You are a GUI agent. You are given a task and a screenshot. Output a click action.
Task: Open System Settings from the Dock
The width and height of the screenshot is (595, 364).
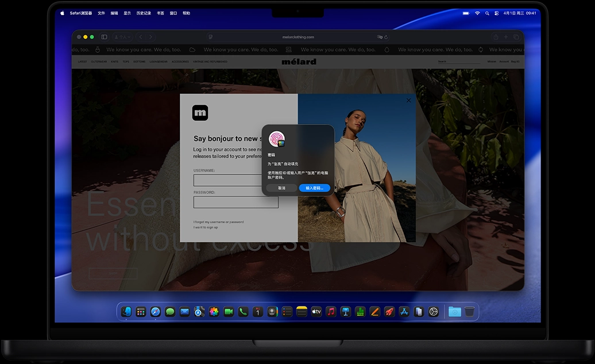pyautogui.click(x=434, y=311)
